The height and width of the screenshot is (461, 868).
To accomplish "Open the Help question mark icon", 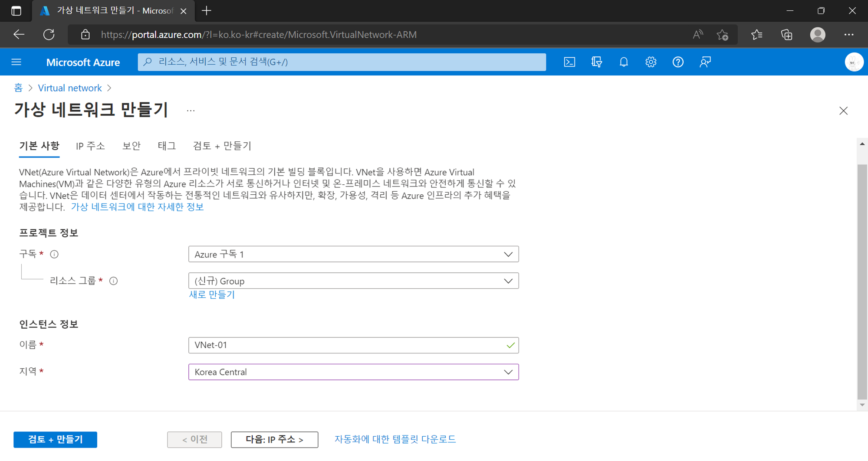I will [x=678, y=62].
